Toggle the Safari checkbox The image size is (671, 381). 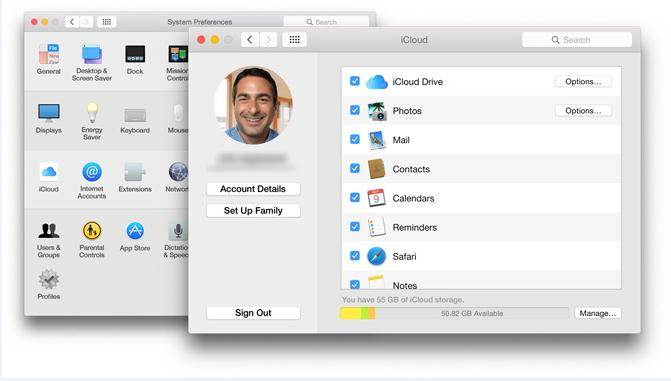pos(355,256)
